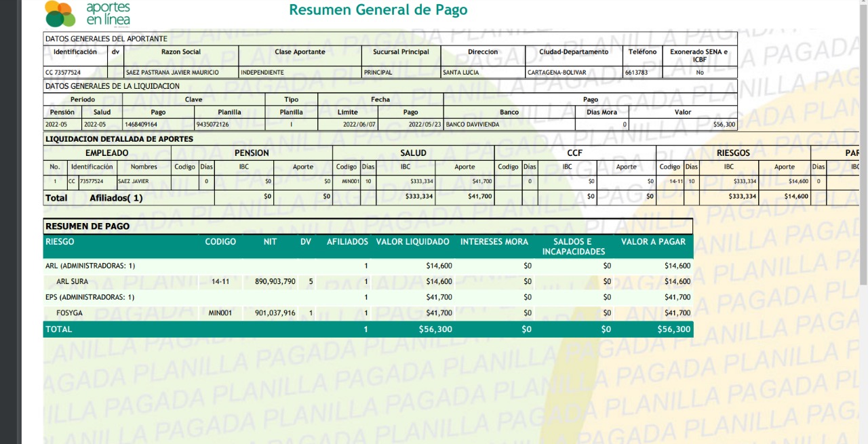
Task: Click the ARL SURA row label
Action: (x=72, y=281)
